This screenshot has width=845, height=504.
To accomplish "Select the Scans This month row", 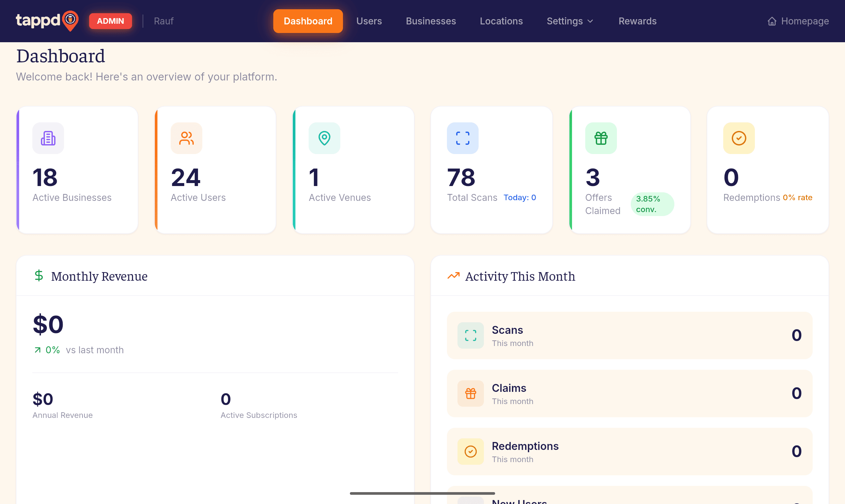I will pos(629,335).
